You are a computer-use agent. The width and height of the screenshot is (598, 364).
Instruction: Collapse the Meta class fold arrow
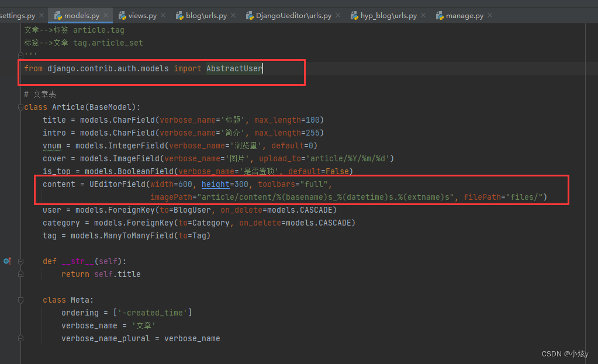click(20, 300)
